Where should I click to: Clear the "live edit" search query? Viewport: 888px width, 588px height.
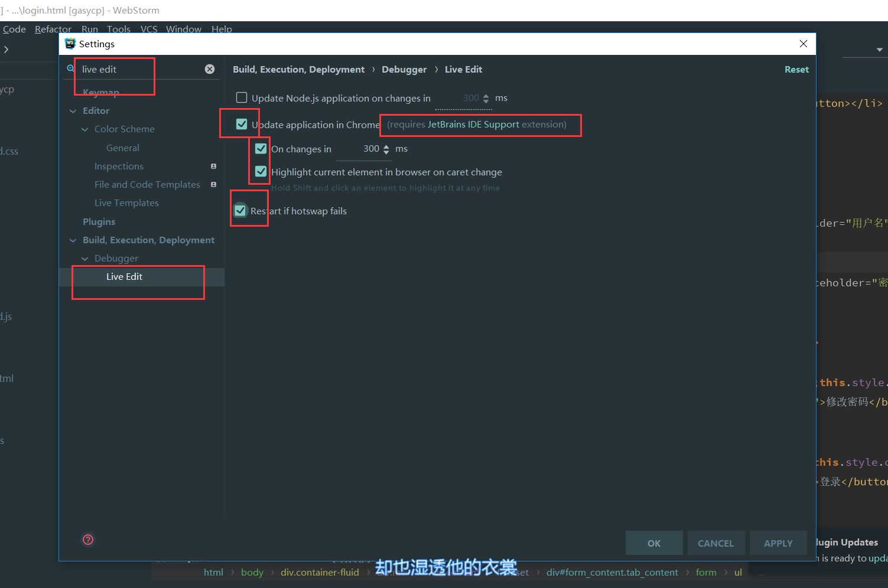click(x=210, y=68)
